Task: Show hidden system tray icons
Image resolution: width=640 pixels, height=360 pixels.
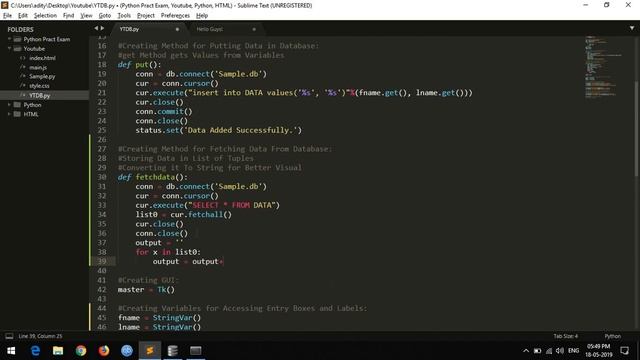Action: click(x=526, y=351)
